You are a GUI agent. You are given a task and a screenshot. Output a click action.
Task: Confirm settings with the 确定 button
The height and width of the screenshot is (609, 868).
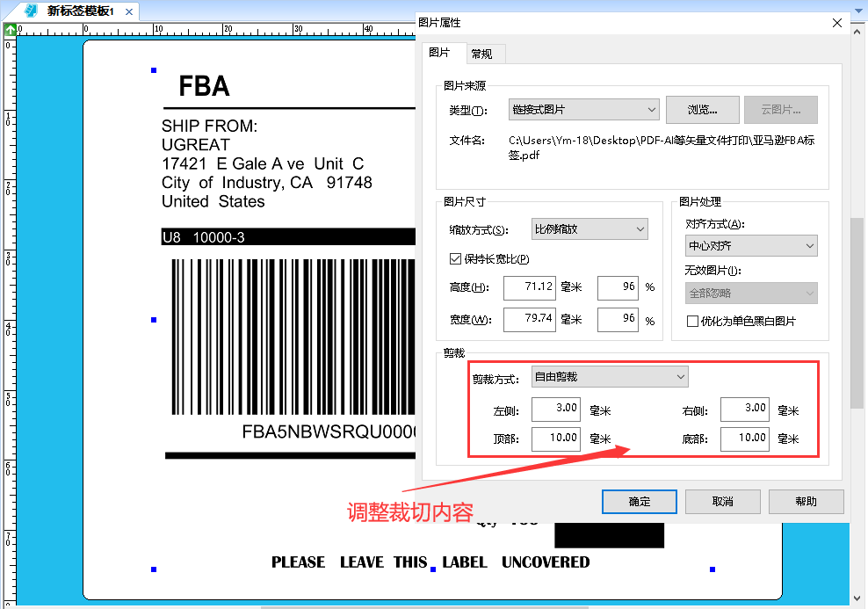click(639, 501)
